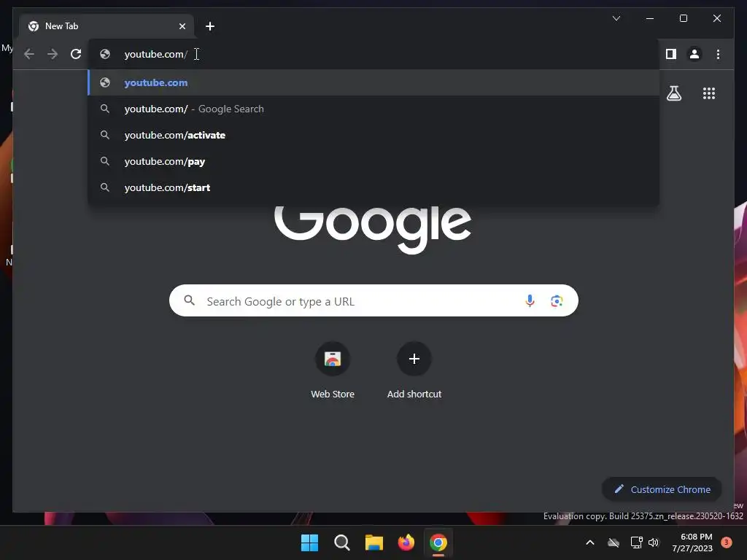Open Windows taskbar search
This screenshot has width=747, height=560.
[342, 542]
